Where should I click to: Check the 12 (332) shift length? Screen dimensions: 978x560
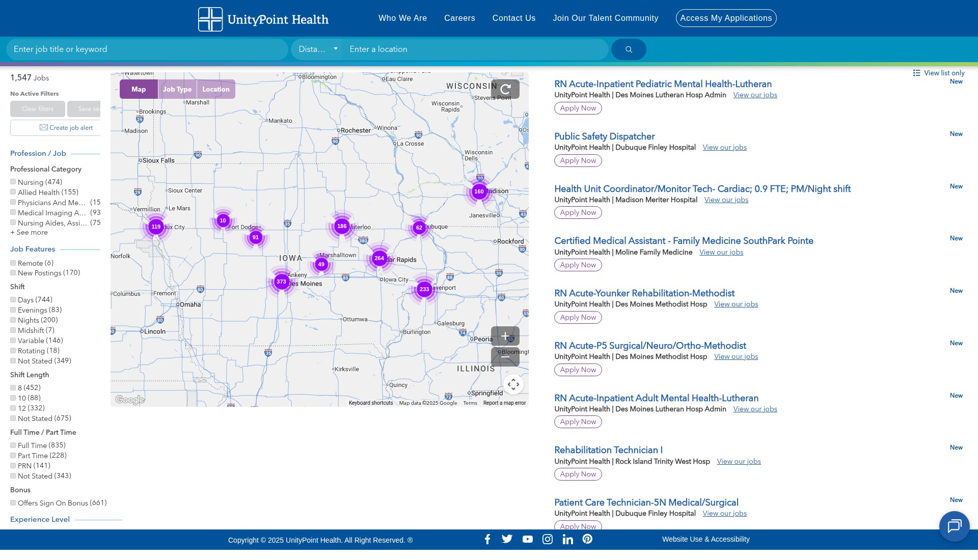pyautogui.click(x=13, y=408)
